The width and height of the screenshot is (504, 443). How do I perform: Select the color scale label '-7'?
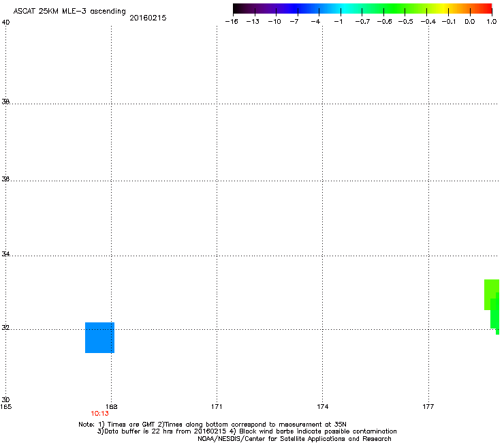point(294,22)
